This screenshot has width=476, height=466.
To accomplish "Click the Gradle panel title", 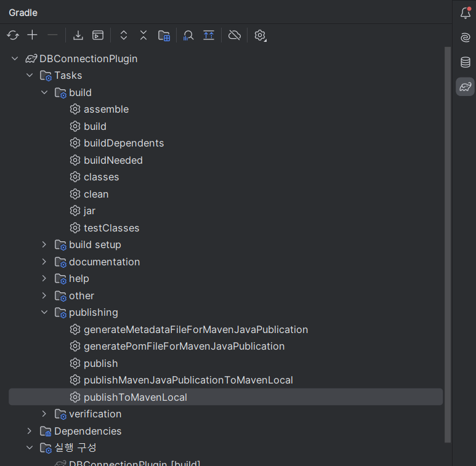I will pyautogui.click(x=23, y=13).
